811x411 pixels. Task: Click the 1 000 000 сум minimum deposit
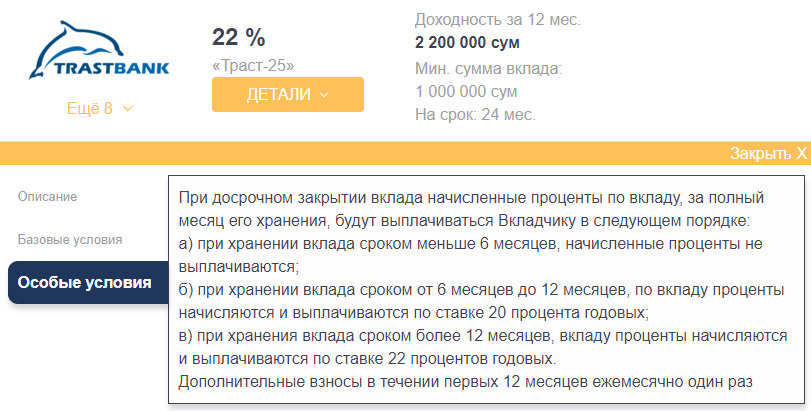tap(466, 91)
